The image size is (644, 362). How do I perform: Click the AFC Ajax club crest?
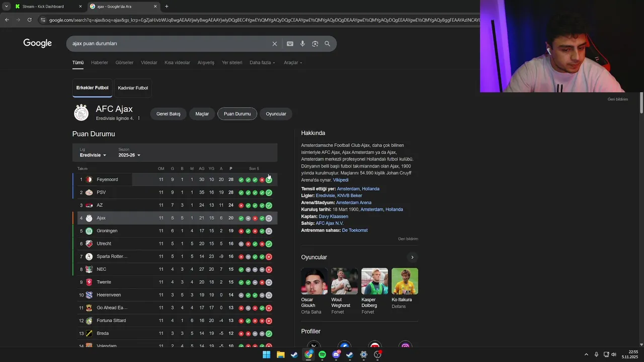(81, 113)
